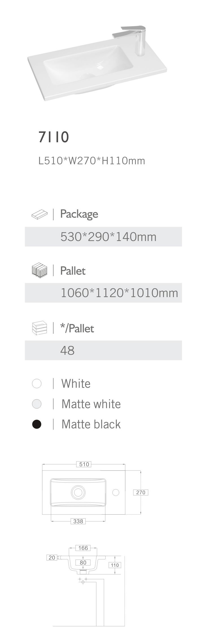Click the 166 dimension label in side view
The width and height of the screenshot is (199, 644).
tap(83, 548)
